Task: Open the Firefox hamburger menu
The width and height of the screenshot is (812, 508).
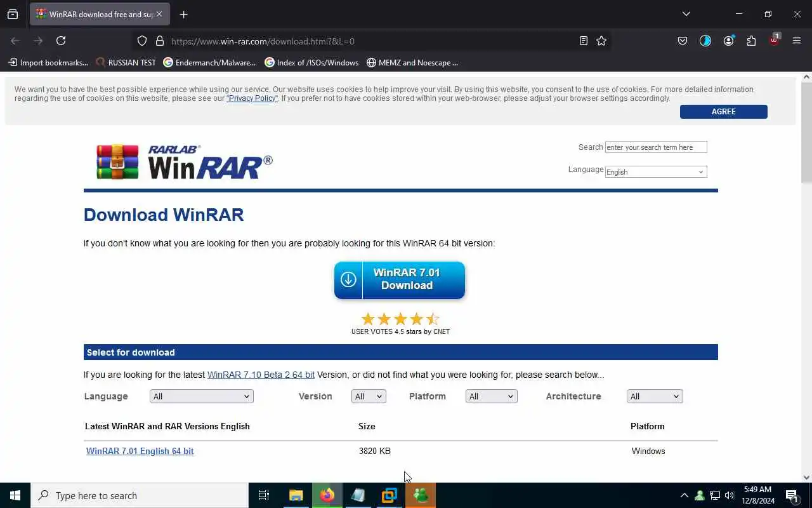Action: (797, 41)
